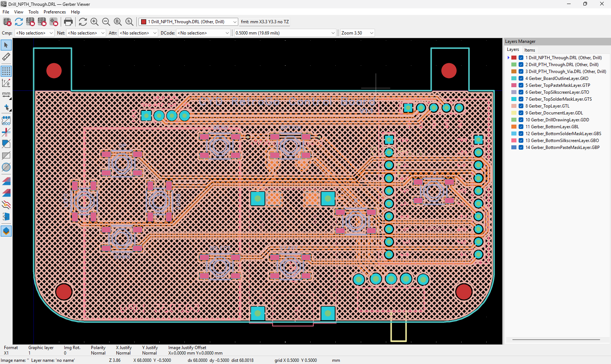Click the Layers Manager toggle icon
This screenshot has width=611, height=364.
point(6,231)
